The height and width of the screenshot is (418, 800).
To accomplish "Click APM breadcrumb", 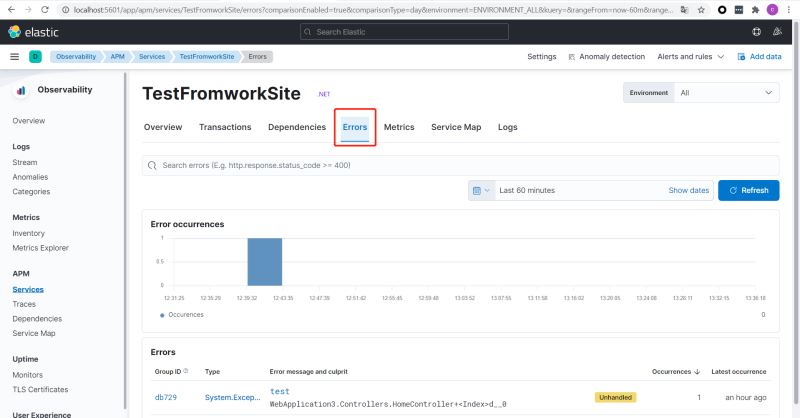I will pyautogui.click(x=117, y=57).
